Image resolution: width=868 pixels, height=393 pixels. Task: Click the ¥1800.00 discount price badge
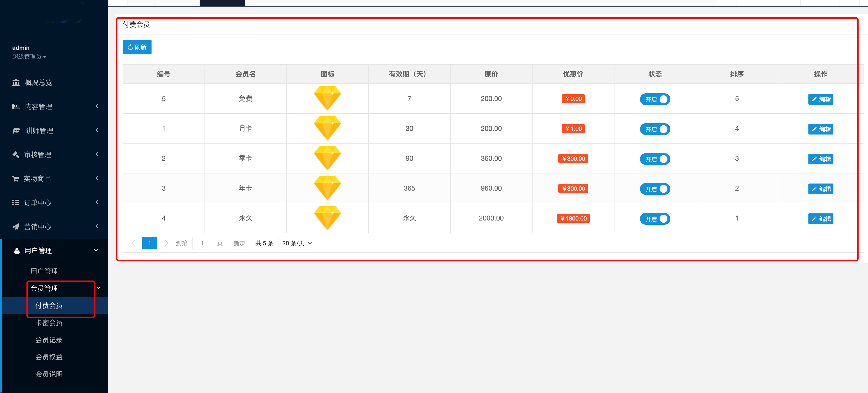[x=573, y=218]
